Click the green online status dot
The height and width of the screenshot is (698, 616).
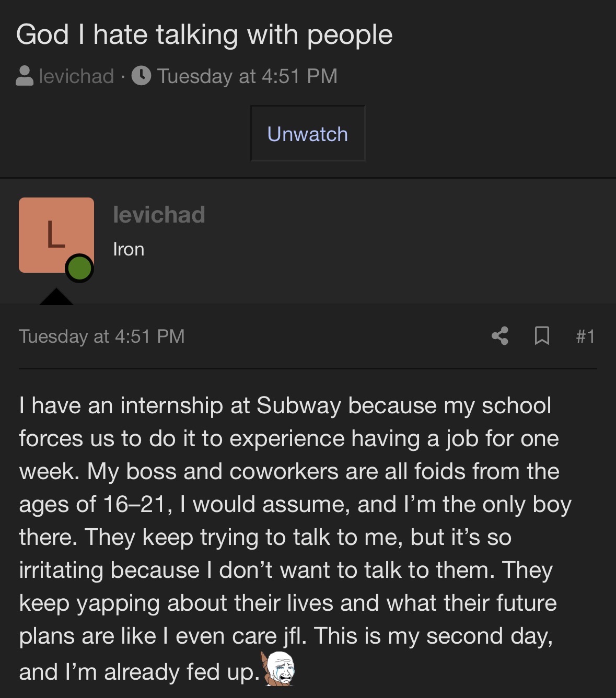click(79, 268)
